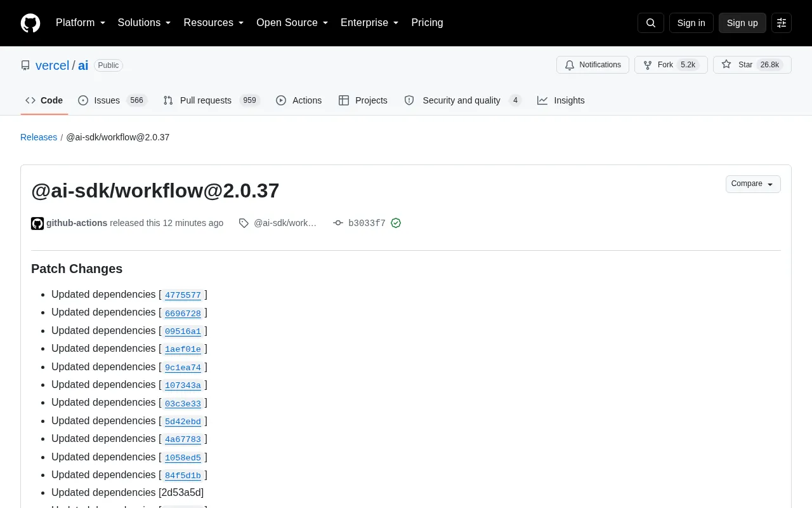This screenshot has width=812, height=508.
Task: Open the Projects tab
Action: pyautogui.click(x=363, y=100)
